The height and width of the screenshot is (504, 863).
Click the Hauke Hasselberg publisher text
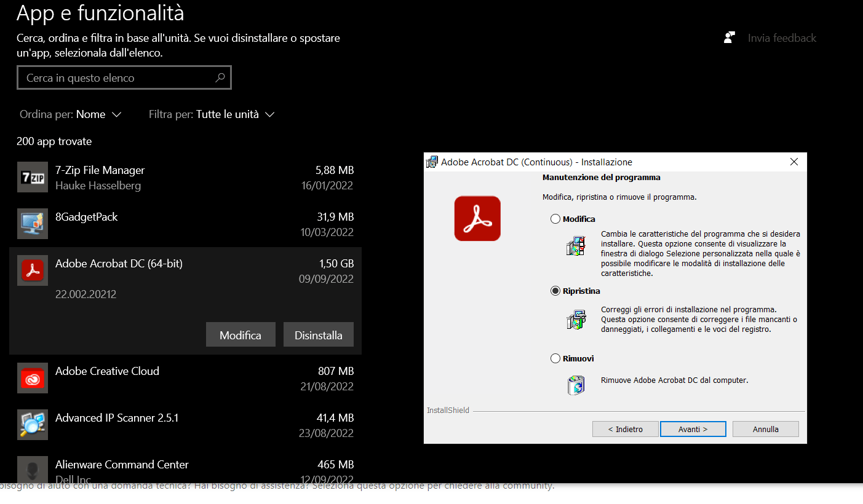98,186
